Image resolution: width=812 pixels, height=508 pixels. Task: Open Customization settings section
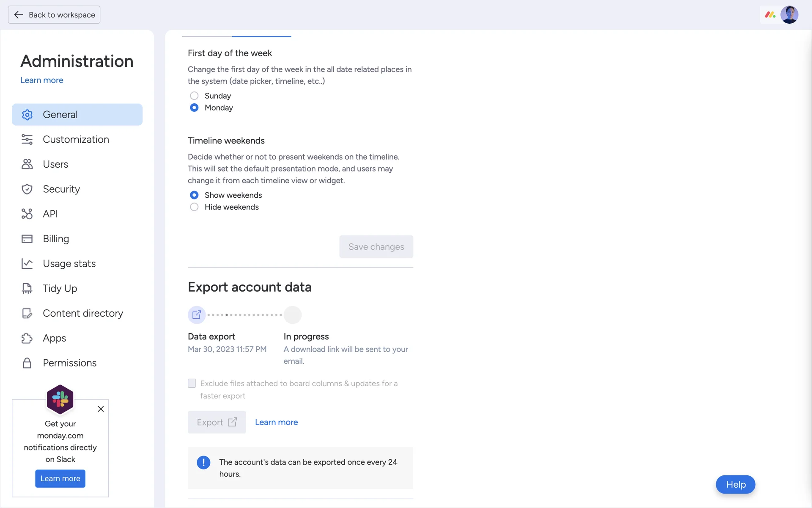[76, 139]
